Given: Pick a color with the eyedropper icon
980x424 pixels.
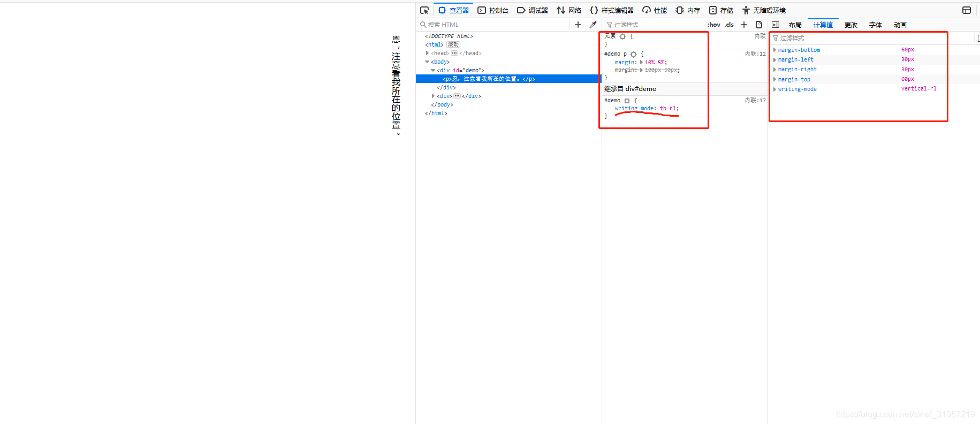Looking at the screenshot, I should [593, 25].
